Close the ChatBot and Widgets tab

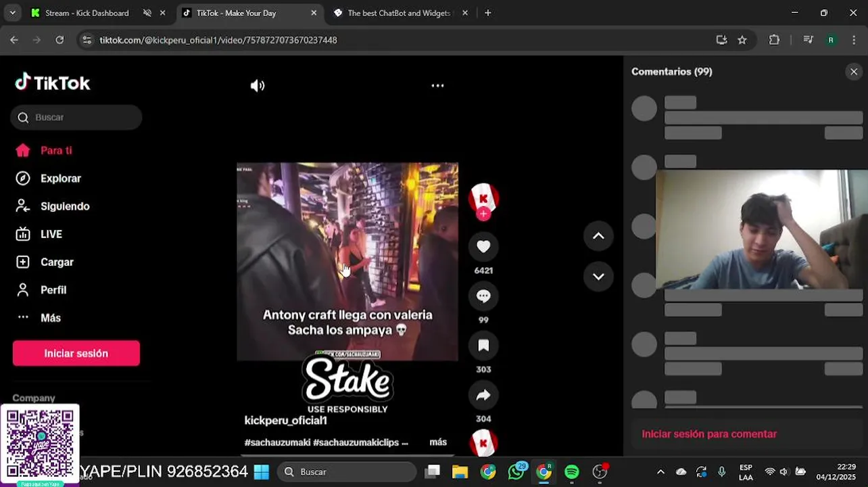465,13
